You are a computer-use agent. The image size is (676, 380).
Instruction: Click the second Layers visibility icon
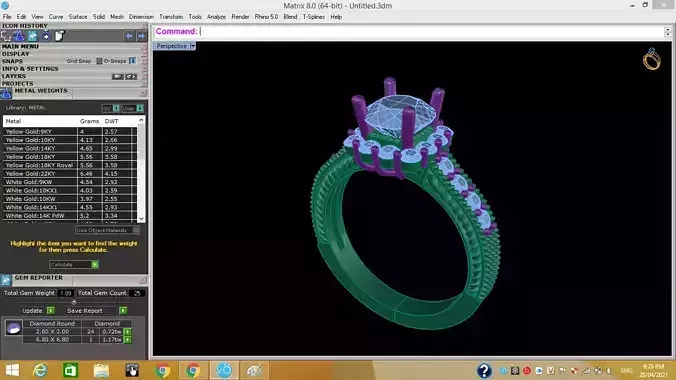point(131,76)
